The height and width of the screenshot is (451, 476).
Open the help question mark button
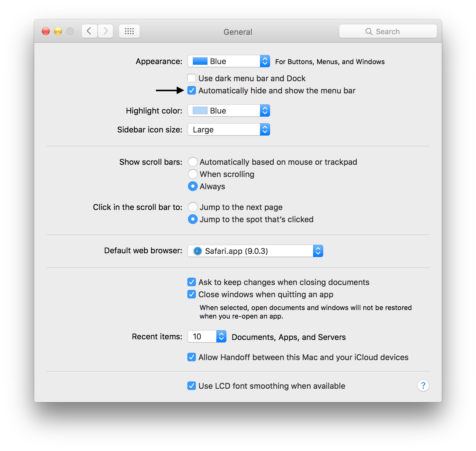[x=423, y=386]
